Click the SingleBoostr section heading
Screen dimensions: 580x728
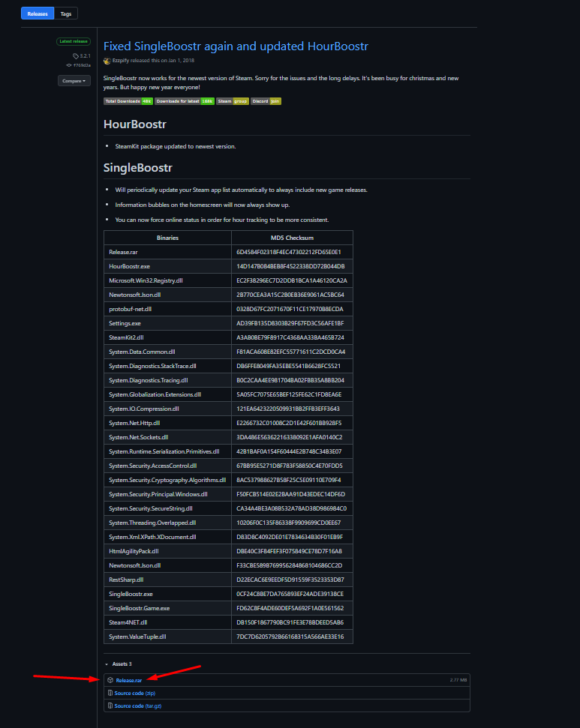click(x=137, y=168)
